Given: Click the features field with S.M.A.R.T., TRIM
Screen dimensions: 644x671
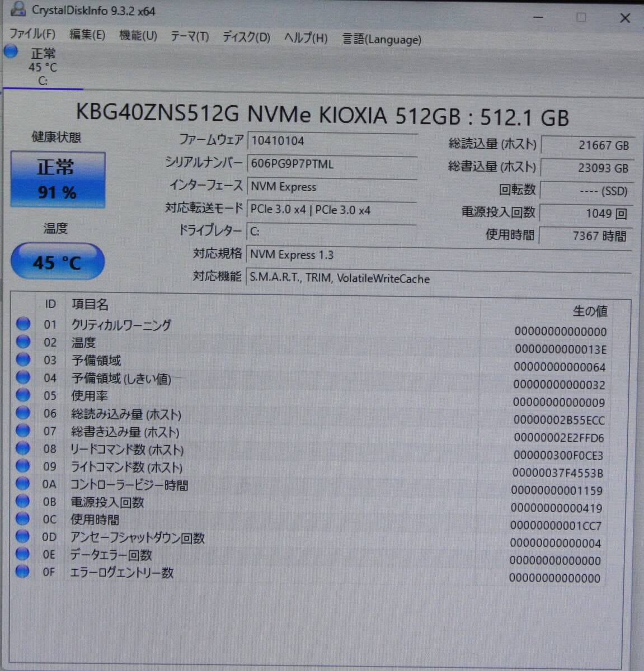Looking at the screenshot, I should (439, 278).
